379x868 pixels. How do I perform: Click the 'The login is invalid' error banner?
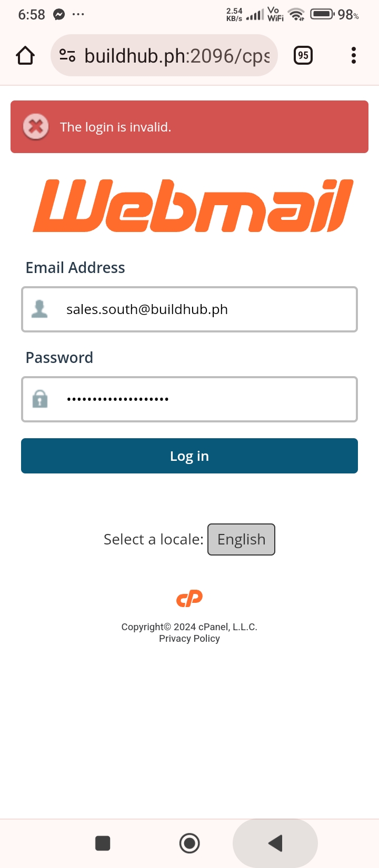[x=211, y=127]
